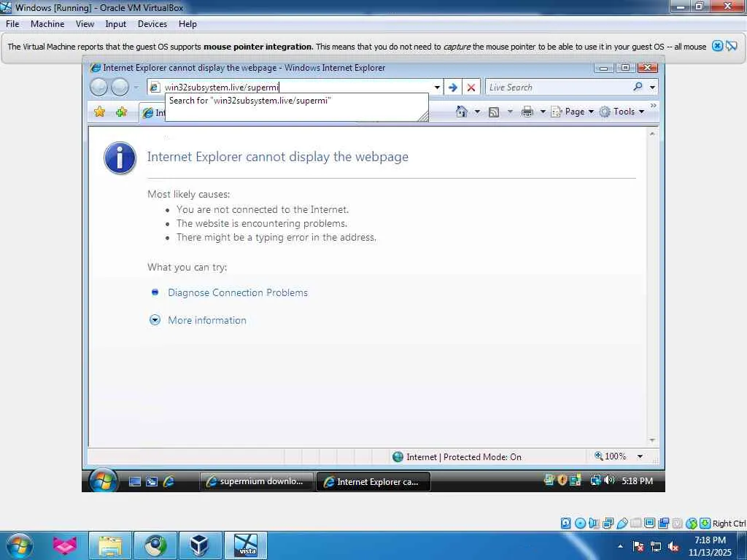Expand the IE toolbar overflow chevron

tap(653, 106)
